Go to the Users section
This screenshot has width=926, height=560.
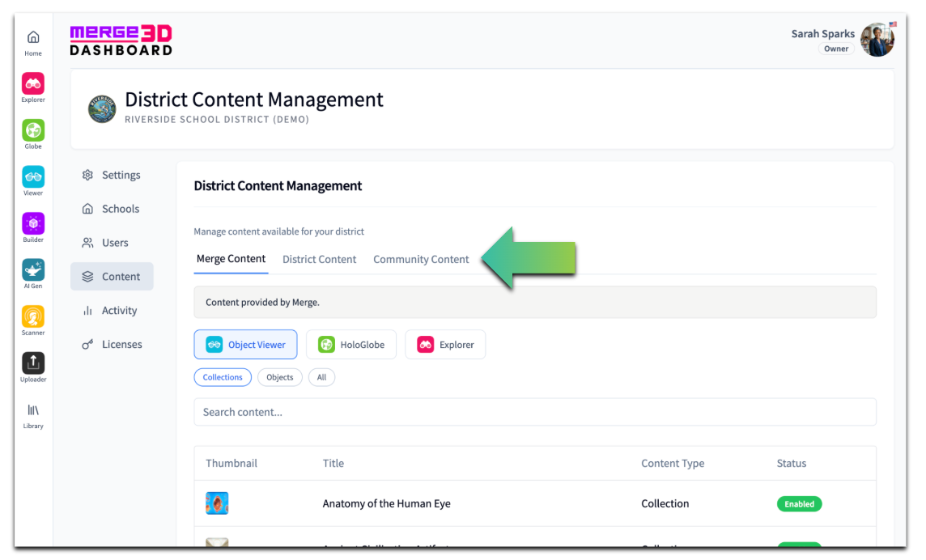point(112,243)
